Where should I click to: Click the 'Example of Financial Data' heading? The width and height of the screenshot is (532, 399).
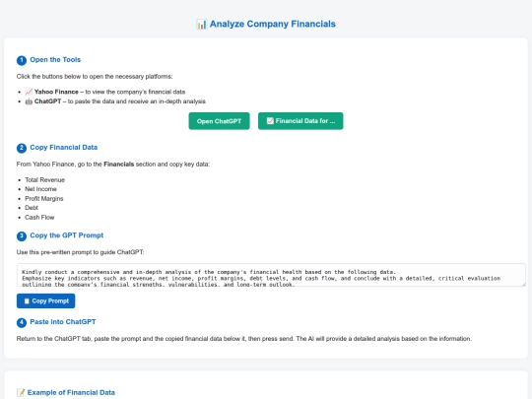71,392
